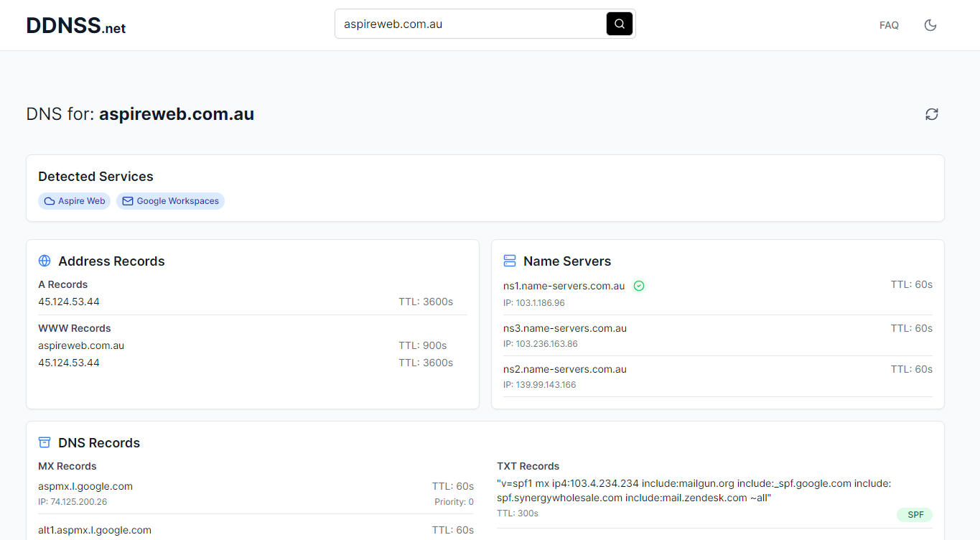Select the A record IP 45.124.53.44
The width and height of the screenshot is (980, 540).
click(69, 302)
